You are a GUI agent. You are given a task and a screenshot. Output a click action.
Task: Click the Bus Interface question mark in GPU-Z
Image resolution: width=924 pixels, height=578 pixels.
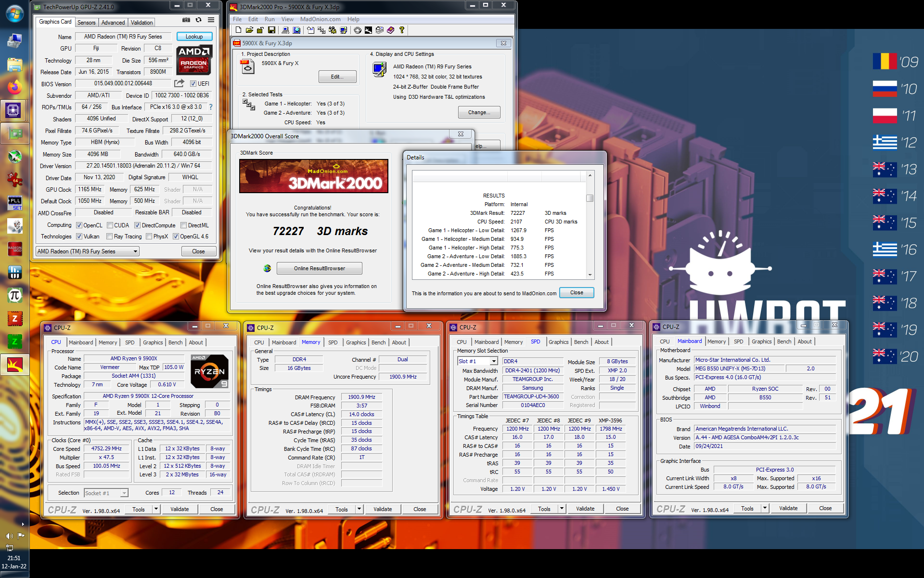tap(211, 107)
